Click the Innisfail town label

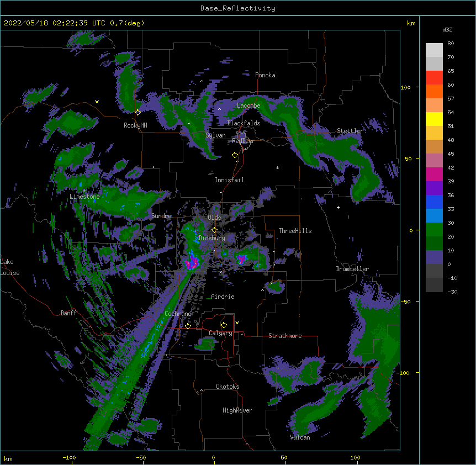229,180
